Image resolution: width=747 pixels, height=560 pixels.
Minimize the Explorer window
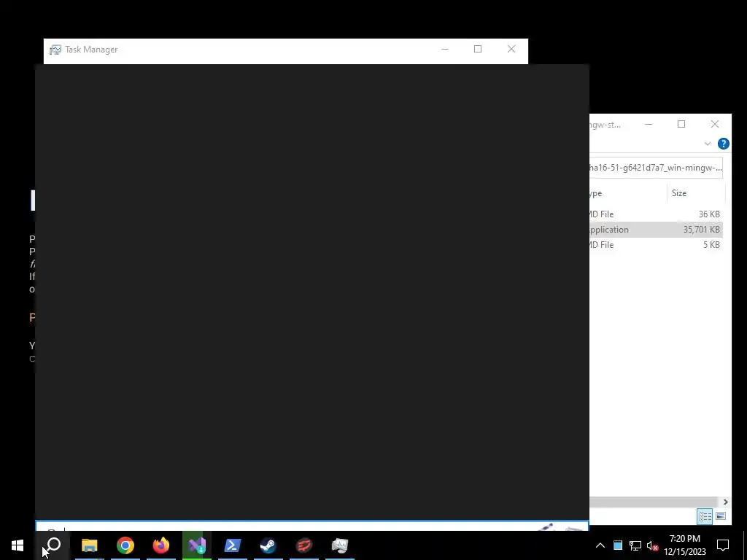pos(649,124)
